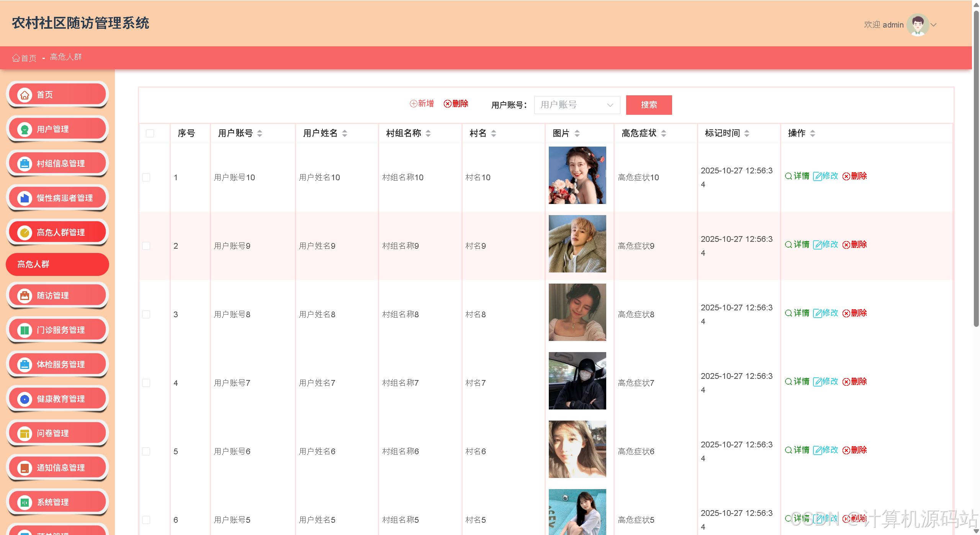This screenshot has height=535, width=980.
Task: Sort by the 村名 column arrows
Action: 494,133
